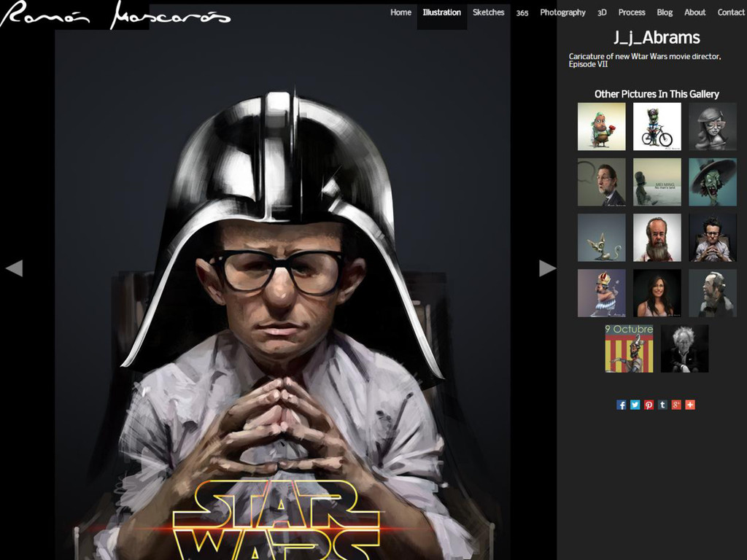
Task: Share on Twitter icon
Action: coord(635,405)
